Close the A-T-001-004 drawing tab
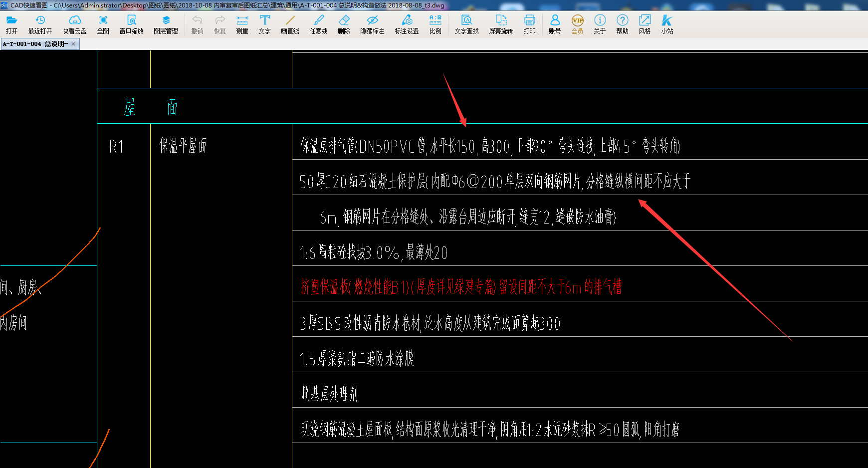 click(x=73, y=44)
